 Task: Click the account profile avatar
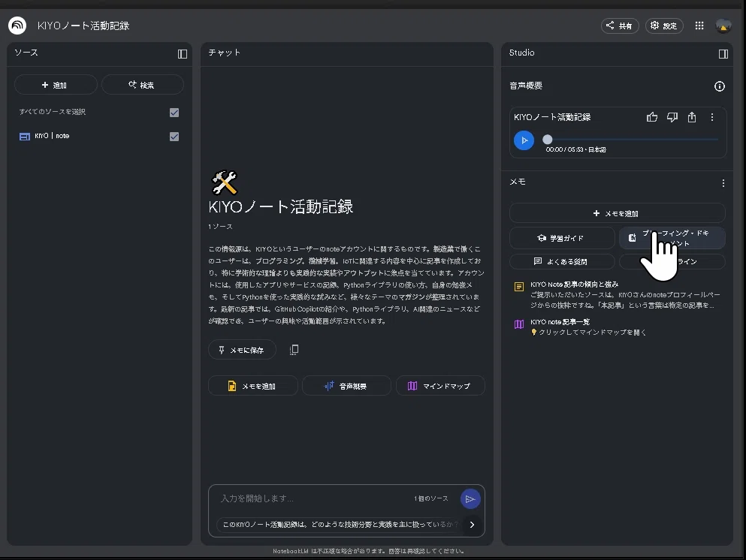[x=723, y=26]
